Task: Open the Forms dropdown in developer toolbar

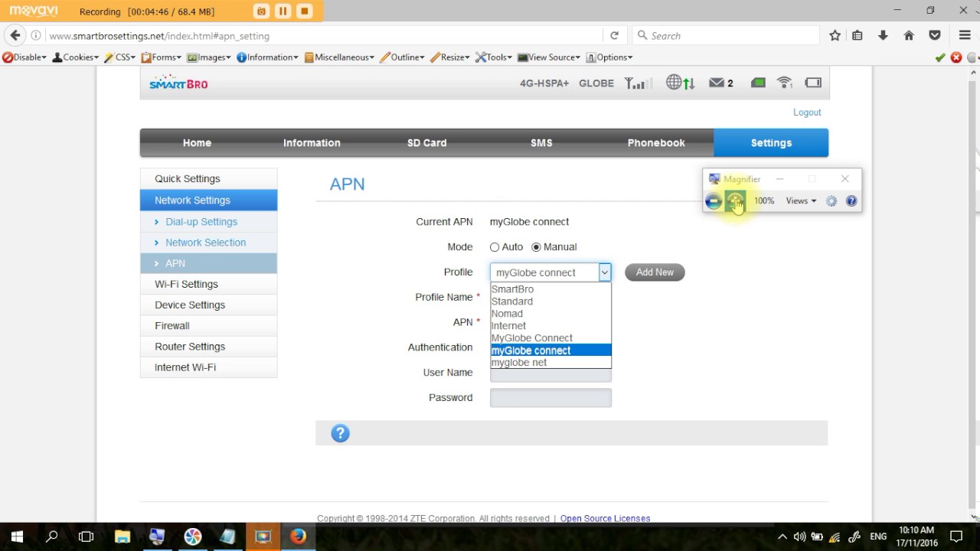Action: click(161, 57)
